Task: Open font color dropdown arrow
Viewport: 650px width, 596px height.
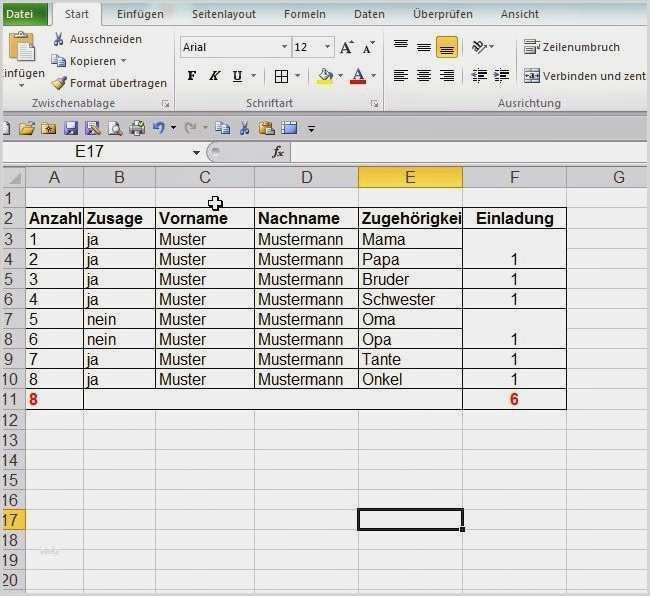Action: click(374, 76)
